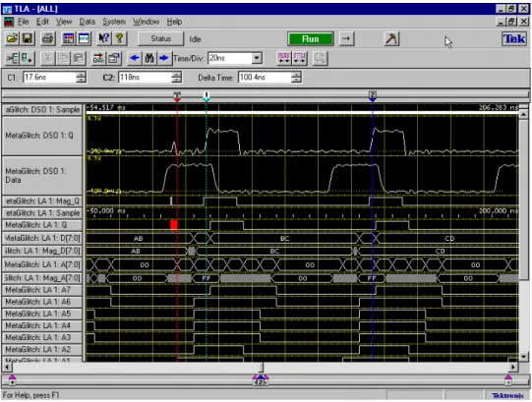The height and width of the screenshot is (402, 532).
Task: Open the Time/Div dropdown list
Action: click(257, 58)
